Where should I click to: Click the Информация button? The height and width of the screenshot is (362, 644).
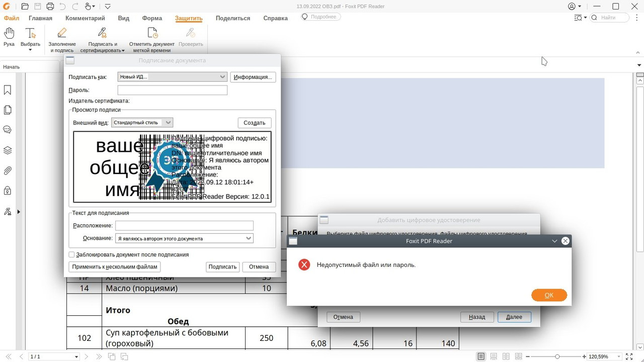click(x=253, y=77)
